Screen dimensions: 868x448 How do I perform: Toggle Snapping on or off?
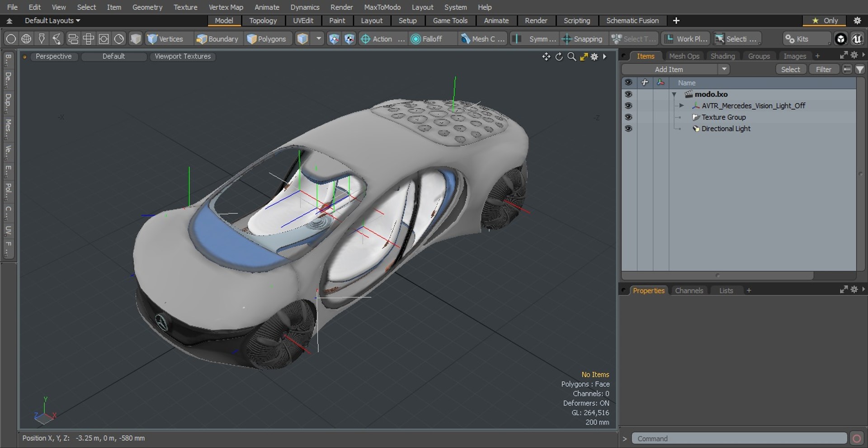point(582,39)
